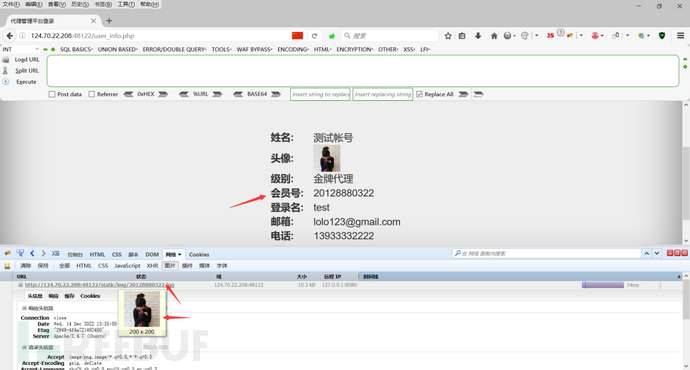The image size is (690, 370).
Task: Filter net requests by JavaScript
Action: [x=127, y=266]
